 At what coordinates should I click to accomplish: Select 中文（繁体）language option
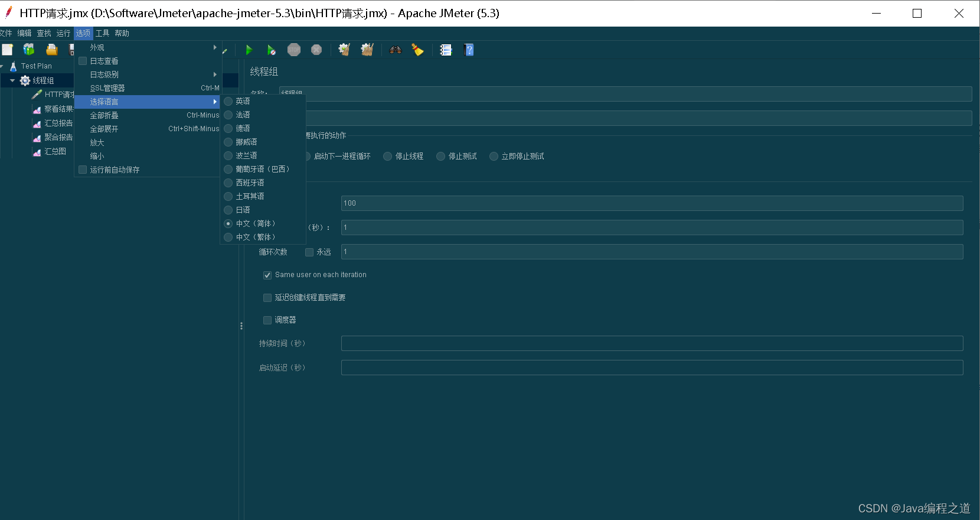coord(263,237)
